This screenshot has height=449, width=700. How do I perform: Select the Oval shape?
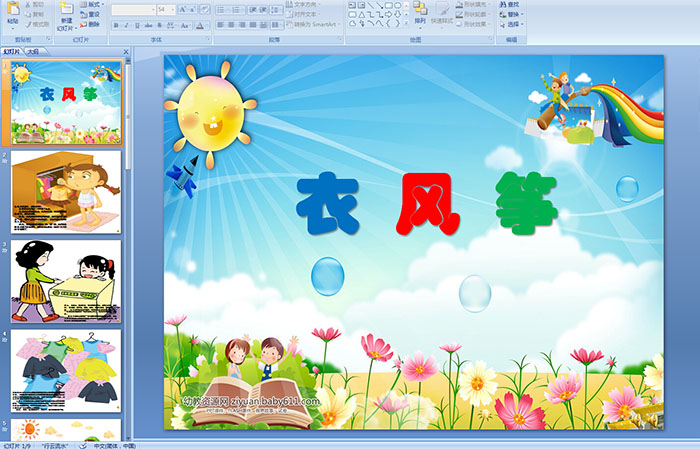397,5
